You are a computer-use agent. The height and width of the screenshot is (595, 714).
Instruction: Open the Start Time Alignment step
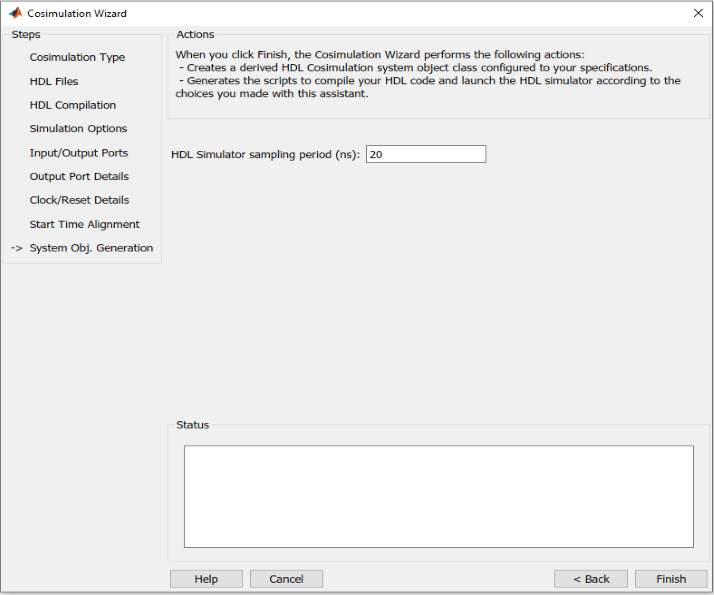(84, 224)
